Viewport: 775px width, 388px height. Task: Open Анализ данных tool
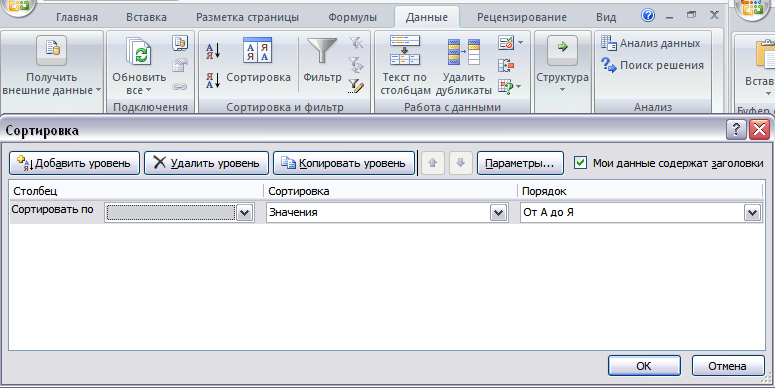(650, 43)
